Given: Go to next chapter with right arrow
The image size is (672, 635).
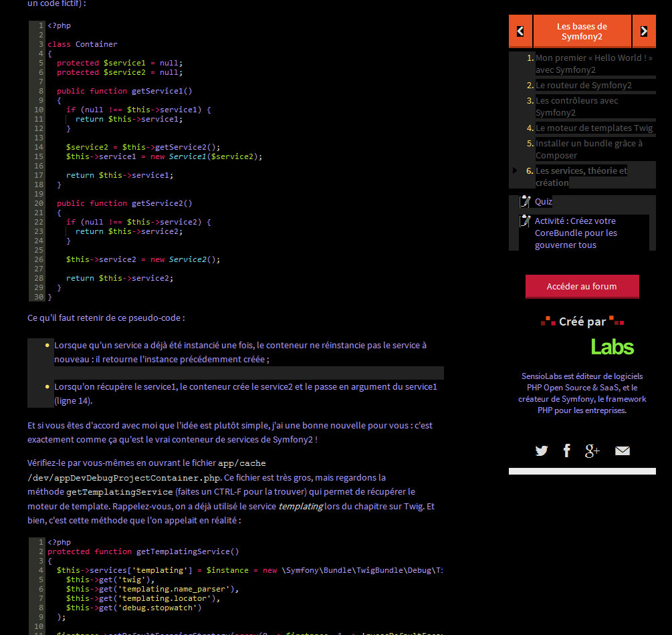Looking at the screenshot, I should (644, 31).
